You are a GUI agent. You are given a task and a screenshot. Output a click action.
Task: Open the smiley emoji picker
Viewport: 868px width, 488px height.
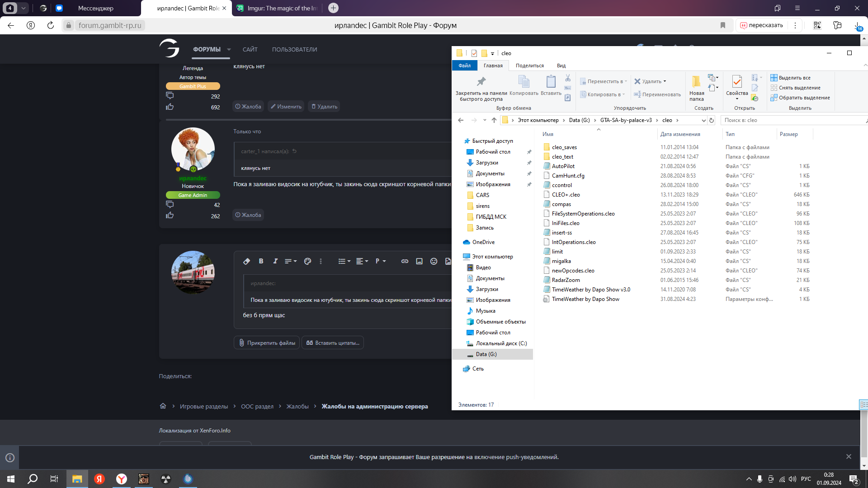pyautogui.click(x=434, y=261)
